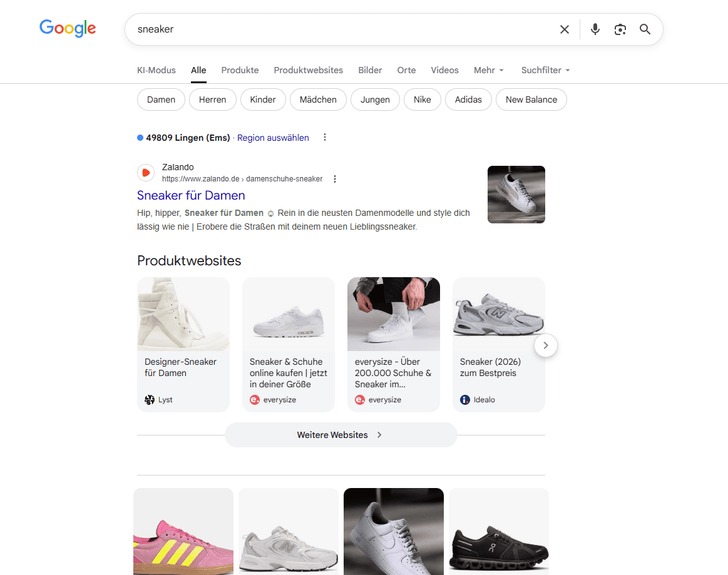
Task: Click the Idealo source icon
Action: coord(465,400)
